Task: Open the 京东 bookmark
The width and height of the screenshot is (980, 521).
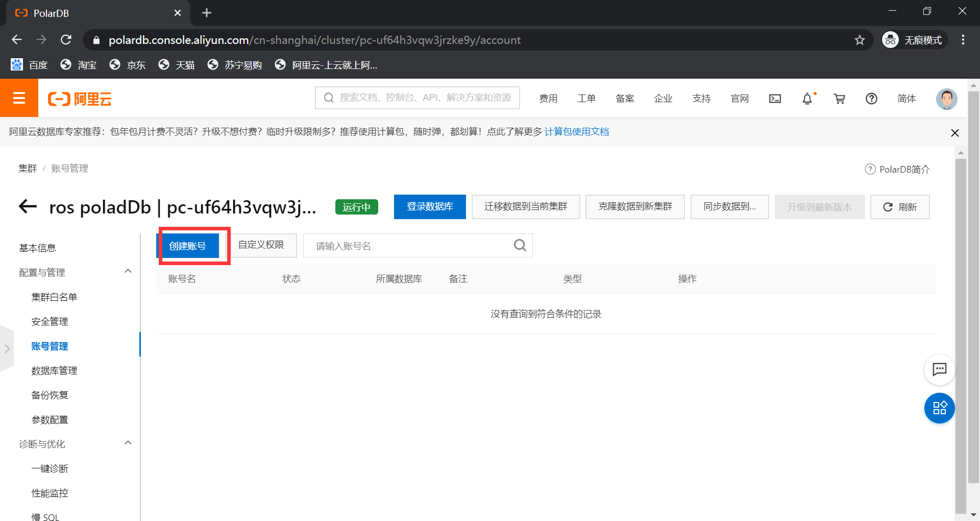Action: pos(128,65)
